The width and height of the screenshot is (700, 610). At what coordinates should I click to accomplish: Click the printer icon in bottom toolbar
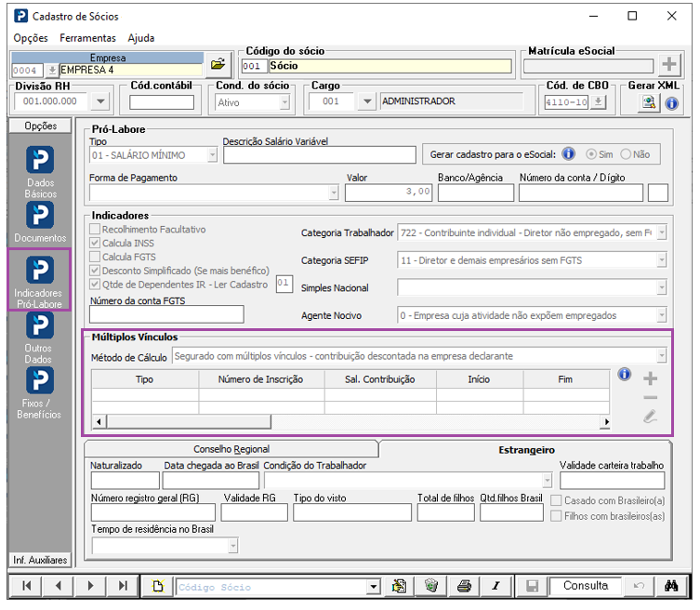465,586
